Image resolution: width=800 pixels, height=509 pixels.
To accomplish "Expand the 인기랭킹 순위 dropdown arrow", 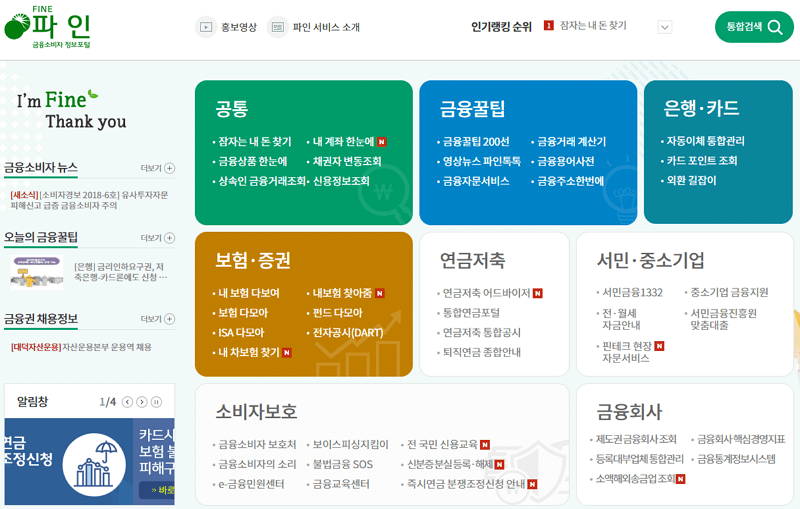I will point(665,27).
